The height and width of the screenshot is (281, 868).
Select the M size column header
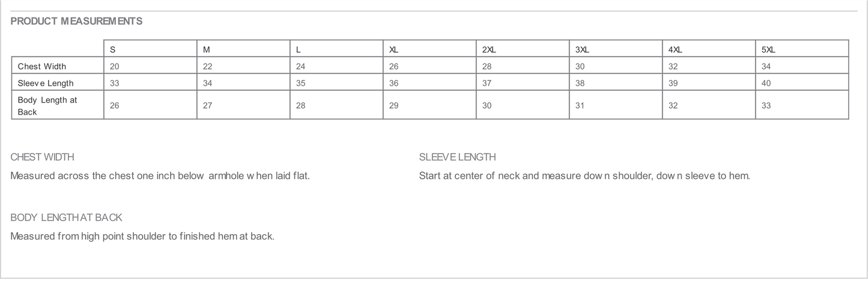pos(207,50)
